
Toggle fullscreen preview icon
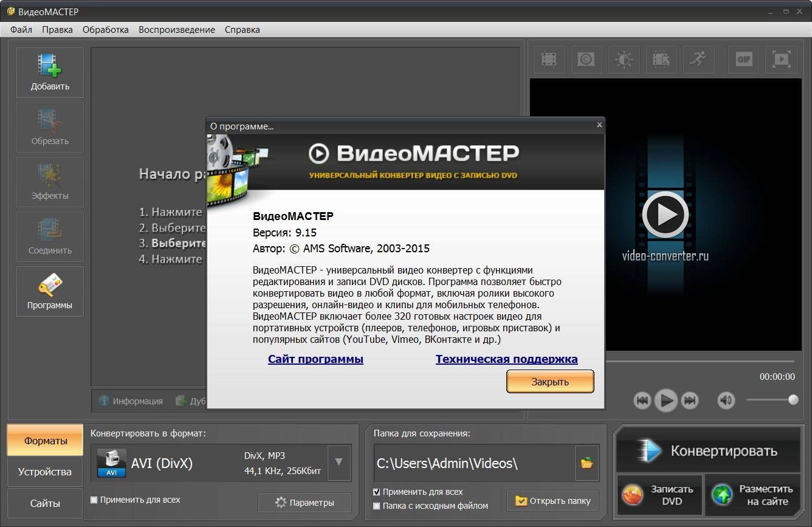(781, 59)
